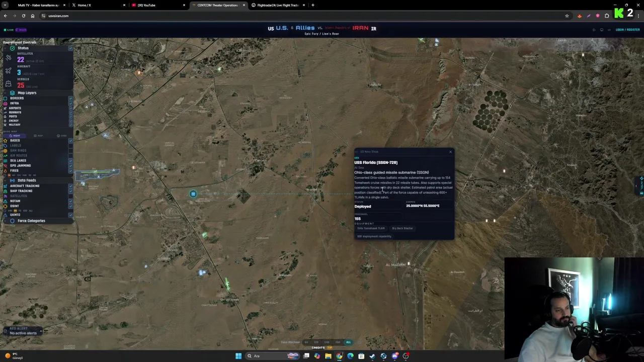Collapse the Data Feeds section
The width and height of the screenshot is (644, 362).
tap(5, 180)
